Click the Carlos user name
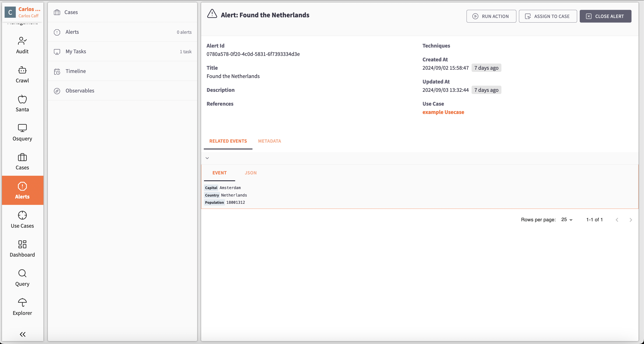Image resolution: width=644 pixels, height=344 pixels. [29, 9]
